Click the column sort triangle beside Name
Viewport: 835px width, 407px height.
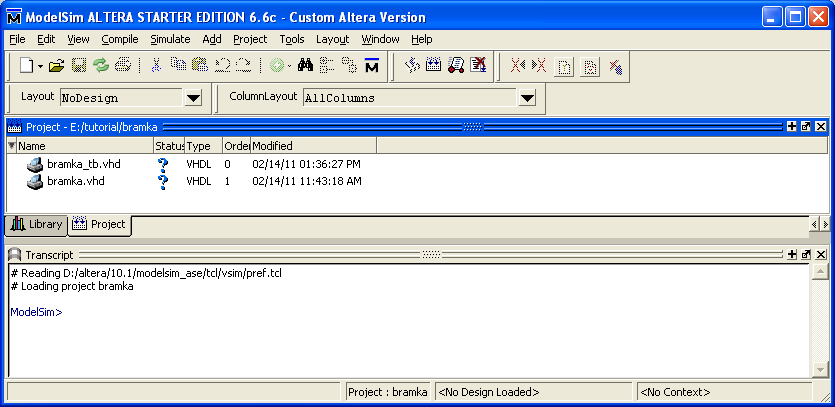coord(12,145)
